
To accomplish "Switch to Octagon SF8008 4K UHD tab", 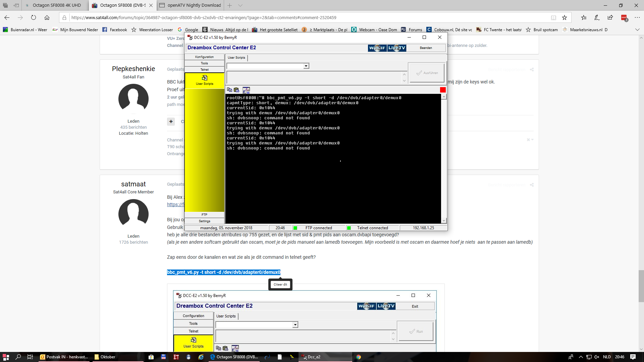I will point(55,5).
